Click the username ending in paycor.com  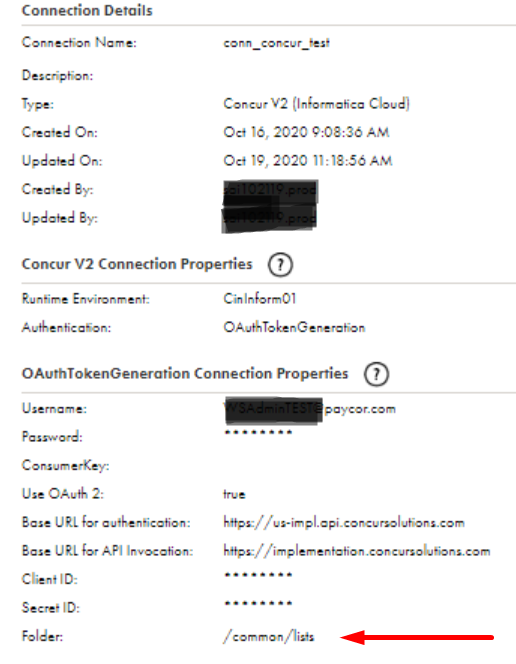(309, 409)
